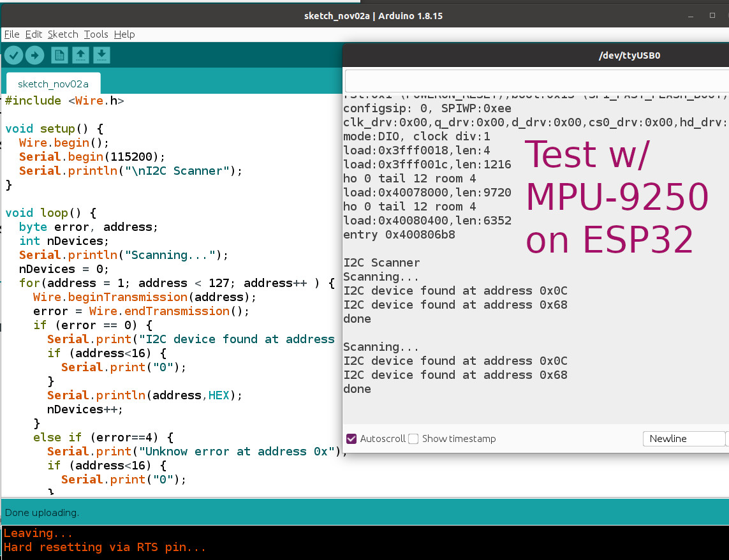Viewport: 729px width, 560px height.
Task: Toggle the Autoscroll checkbox
Action: [351, 439]
